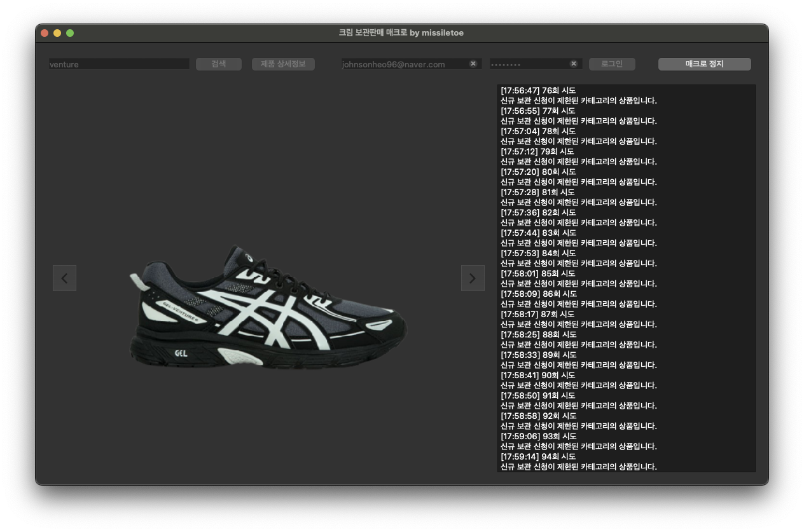
Task: Click the error message under 94회 시도
Action: [579, 467]
